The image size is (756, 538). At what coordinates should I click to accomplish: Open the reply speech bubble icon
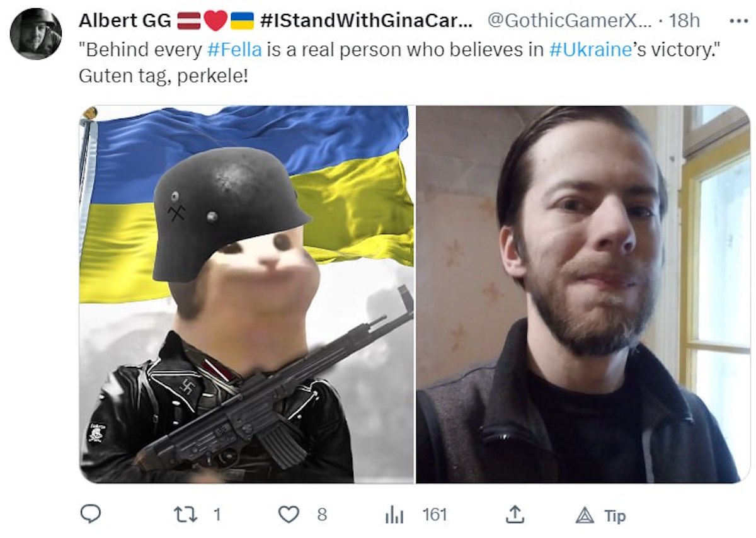point(91,515)
